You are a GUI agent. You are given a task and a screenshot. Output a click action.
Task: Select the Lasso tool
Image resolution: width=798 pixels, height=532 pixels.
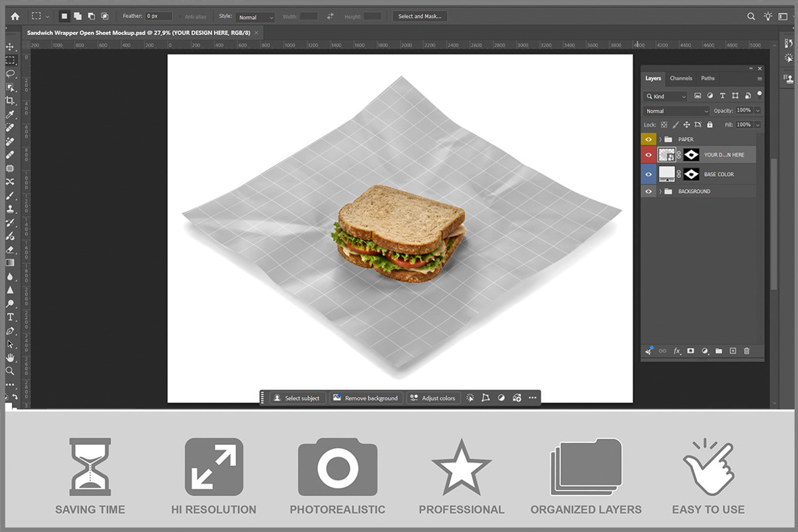tap(10, 73)
